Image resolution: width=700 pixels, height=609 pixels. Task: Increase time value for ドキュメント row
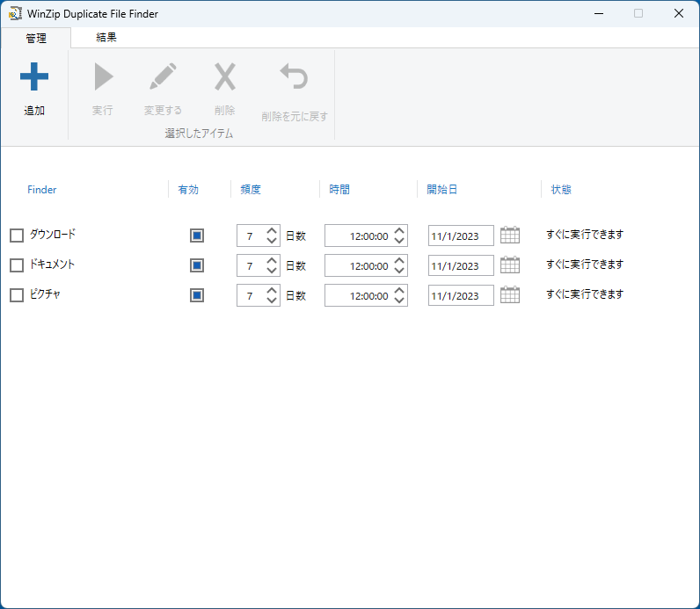click(x=399, y=260)
